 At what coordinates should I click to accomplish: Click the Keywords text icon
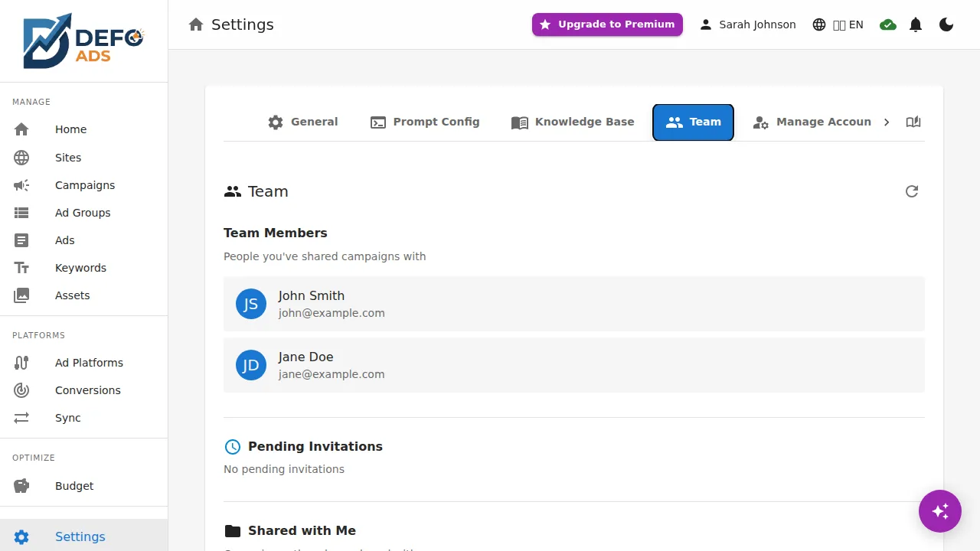click(21, 268)
